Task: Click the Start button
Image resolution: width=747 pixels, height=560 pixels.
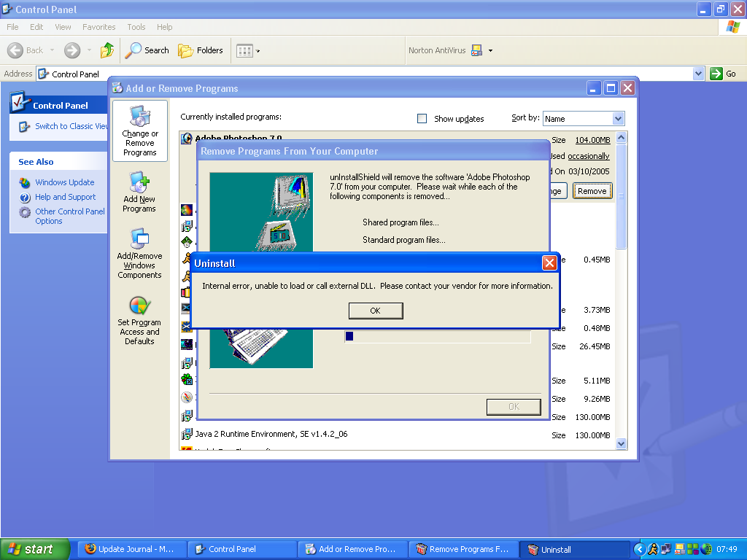Action: point(35,549)
